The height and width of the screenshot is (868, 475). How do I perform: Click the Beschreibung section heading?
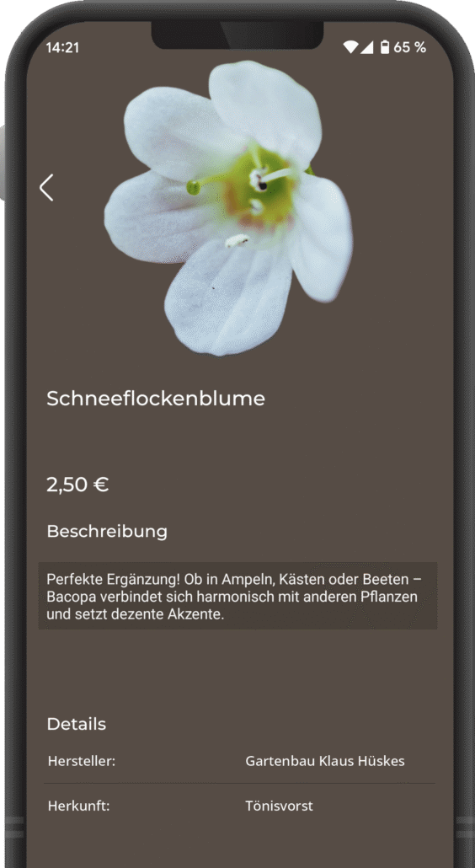coord(107,532)
